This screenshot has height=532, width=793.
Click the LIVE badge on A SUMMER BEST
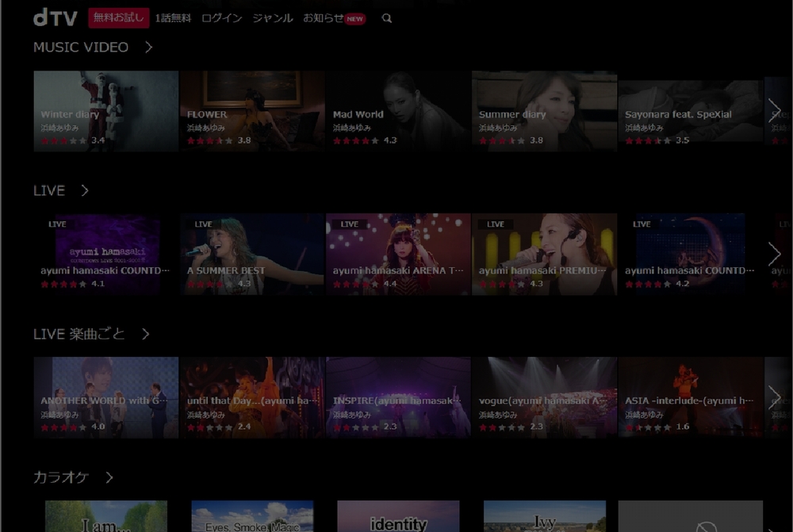[x=203, y=224]
